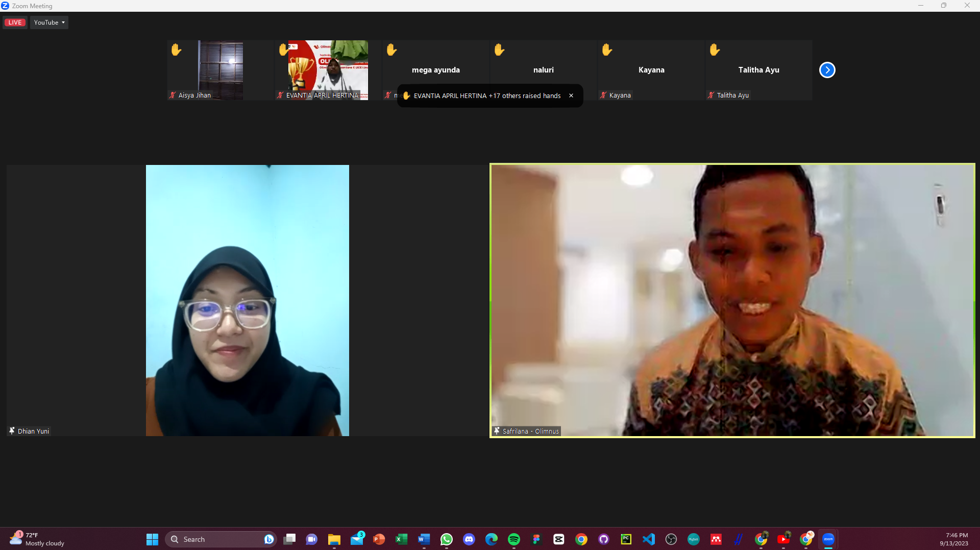Click the raised hand icon on Kayana tile

point(606,50)
